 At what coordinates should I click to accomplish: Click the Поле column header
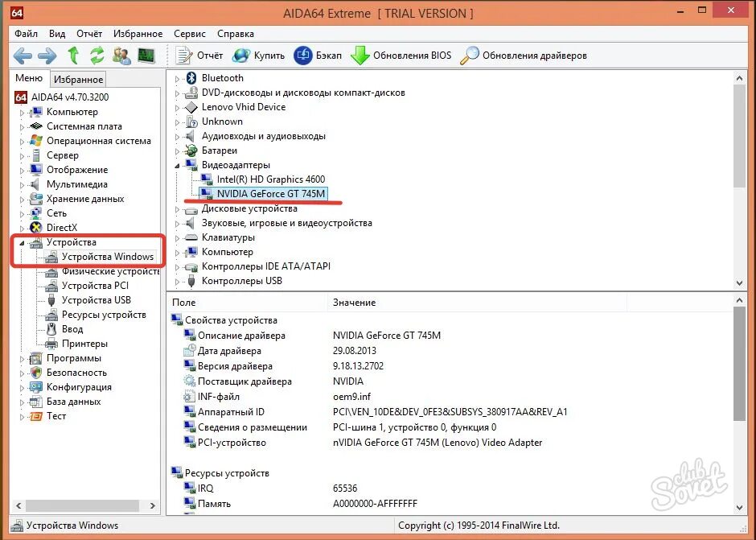click(247, 303)
